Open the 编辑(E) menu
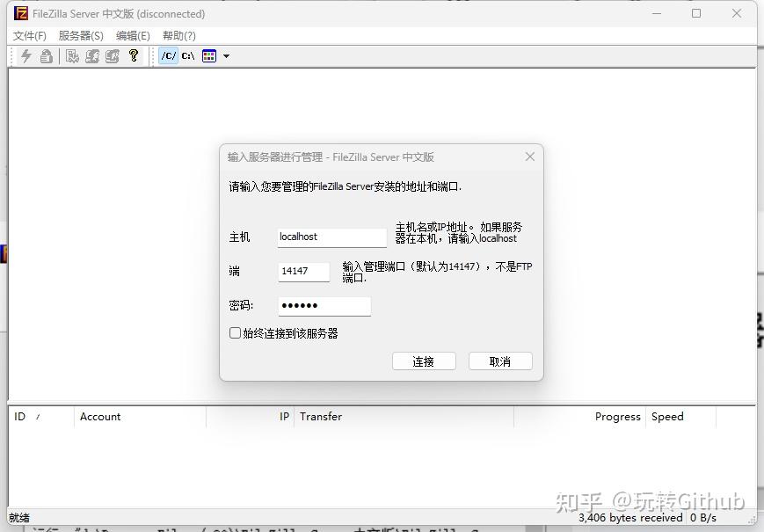 [x=133, y=35]
